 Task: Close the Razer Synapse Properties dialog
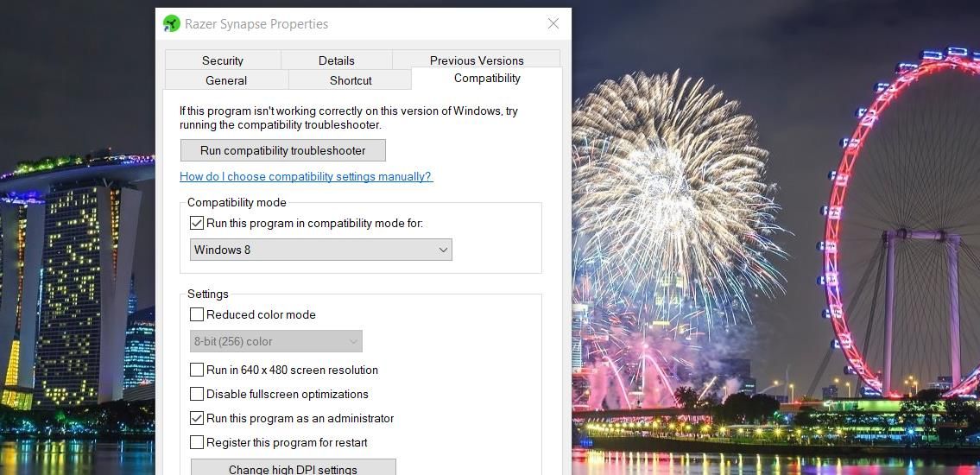(553, 24)
